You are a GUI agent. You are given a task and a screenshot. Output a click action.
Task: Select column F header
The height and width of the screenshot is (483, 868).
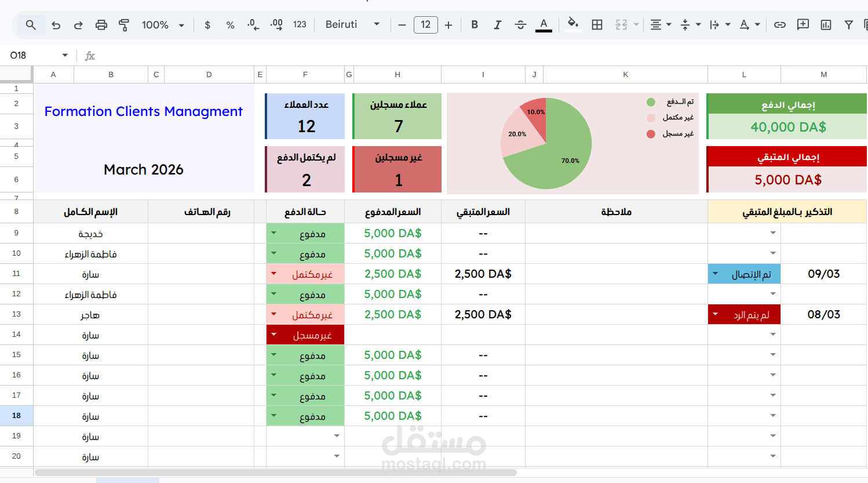(x=305, y=74)
